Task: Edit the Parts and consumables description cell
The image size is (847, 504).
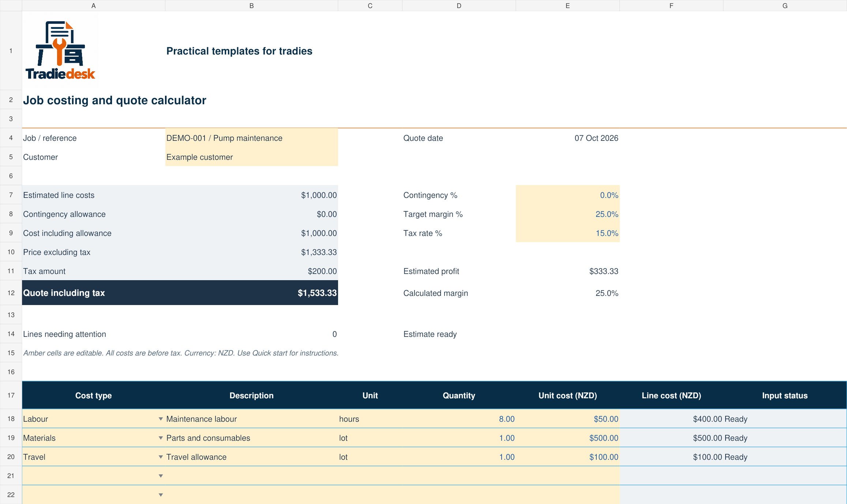Action: pyautogui.click(x=252, y=438)
